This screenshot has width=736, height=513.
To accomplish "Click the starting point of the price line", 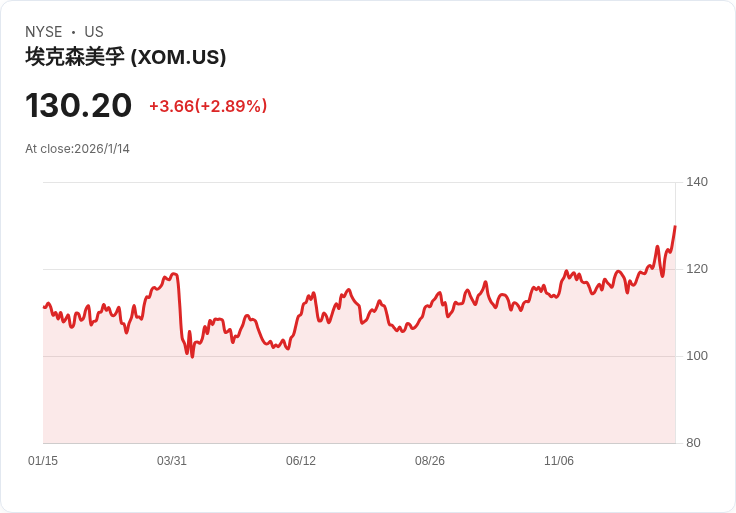I will (x=44, y=307).
